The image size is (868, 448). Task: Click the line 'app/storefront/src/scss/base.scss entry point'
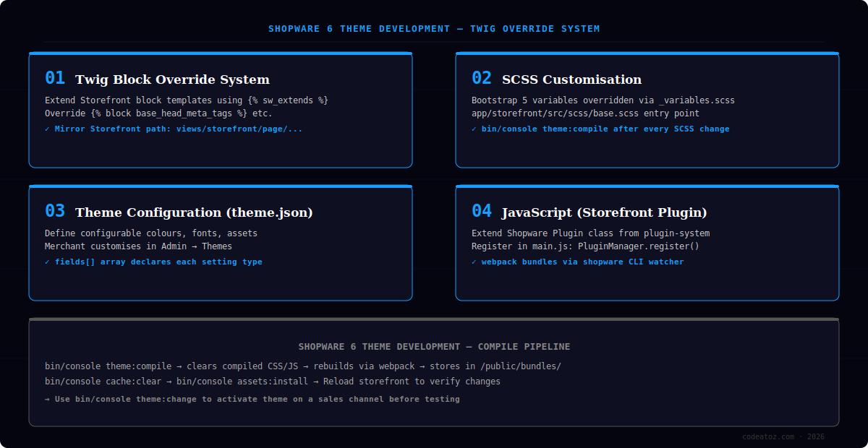(x=585, y=113)
